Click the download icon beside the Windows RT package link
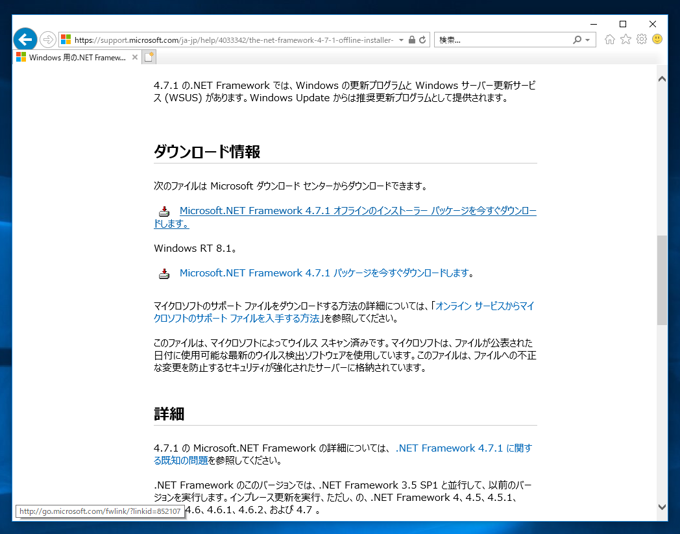 164,274
